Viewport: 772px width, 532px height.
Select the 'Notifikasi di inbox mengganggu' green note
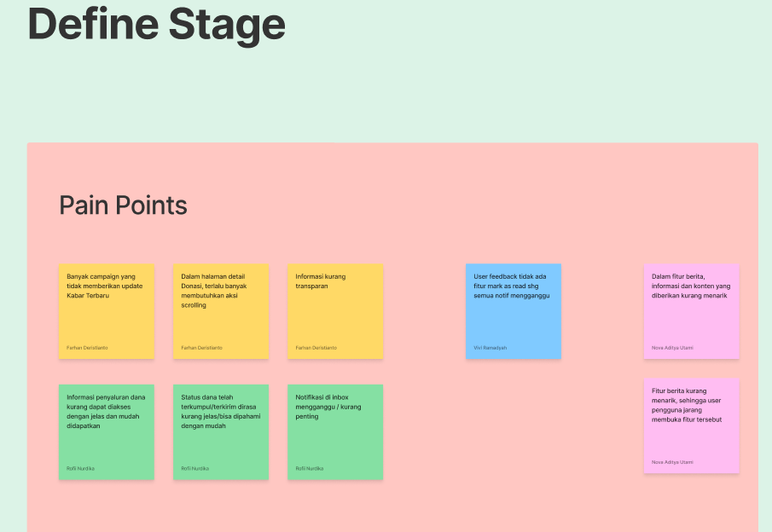pyautogui.click(x=335, y=432)
